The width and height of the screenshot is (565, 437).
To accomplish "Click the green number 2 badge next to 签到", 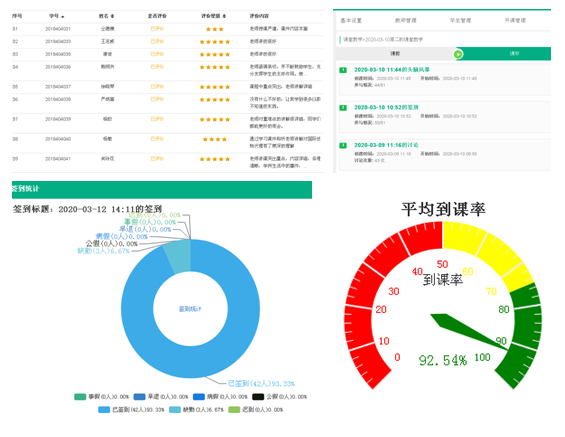I will pyautogui.click(x=343, y=108).
